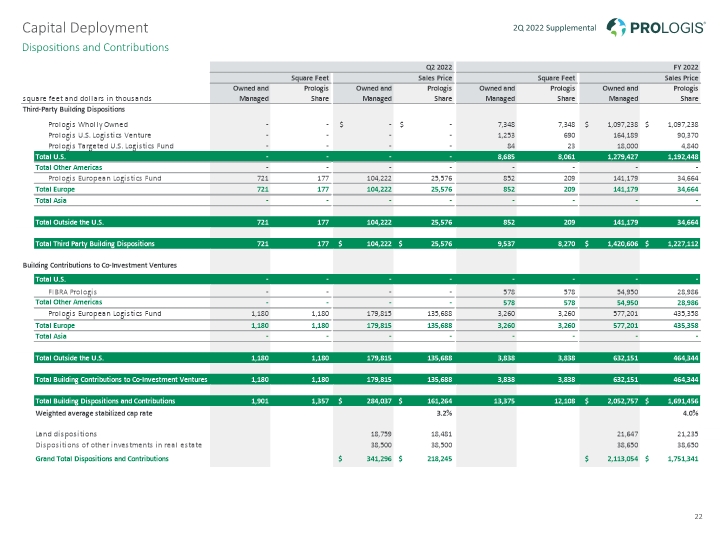Click 'Total Building Contributions to Co-Investment Ventures' label
This screenshot has width=720, height=540.
point(121,380)
